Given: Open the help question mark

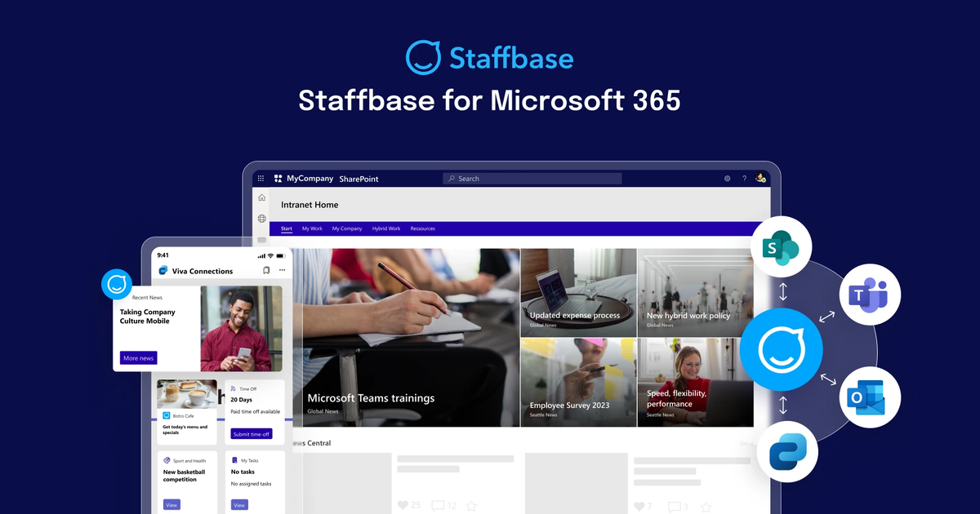Looking at the screenshot, I should point(744,178).
